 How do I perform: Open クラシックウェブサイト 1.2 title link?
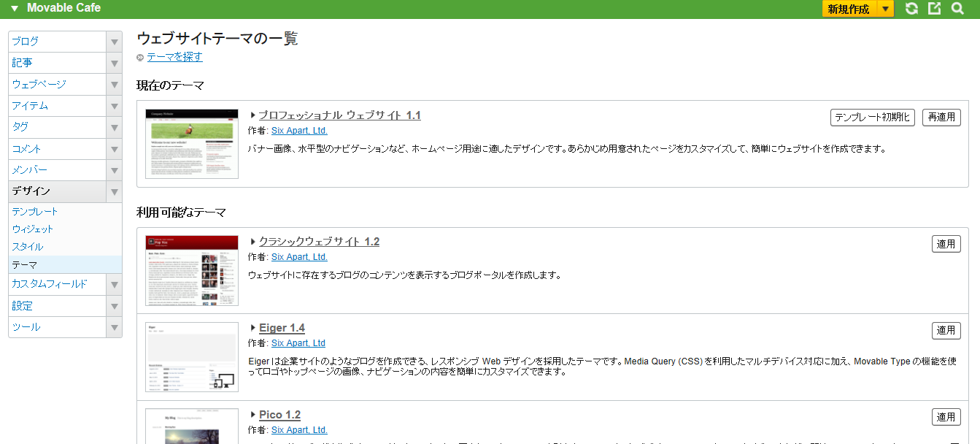(x=319, y=242)
